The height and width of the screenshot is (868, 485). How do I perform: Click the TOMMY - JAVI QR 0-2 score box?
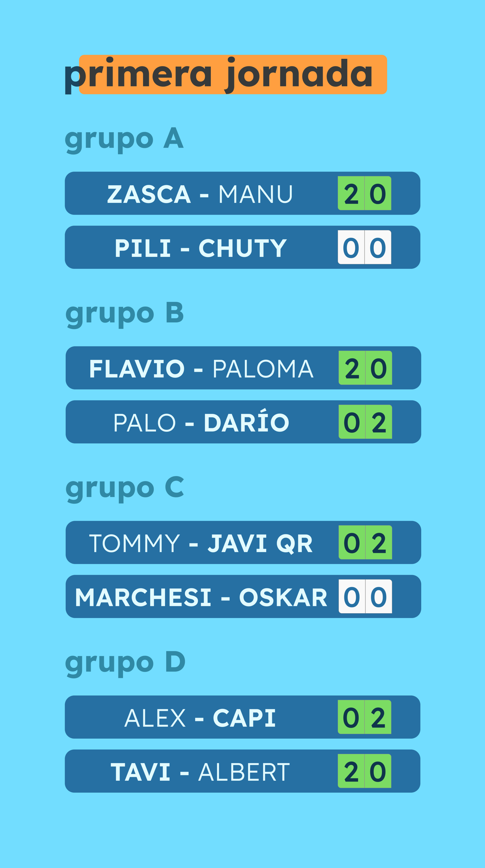365,542
